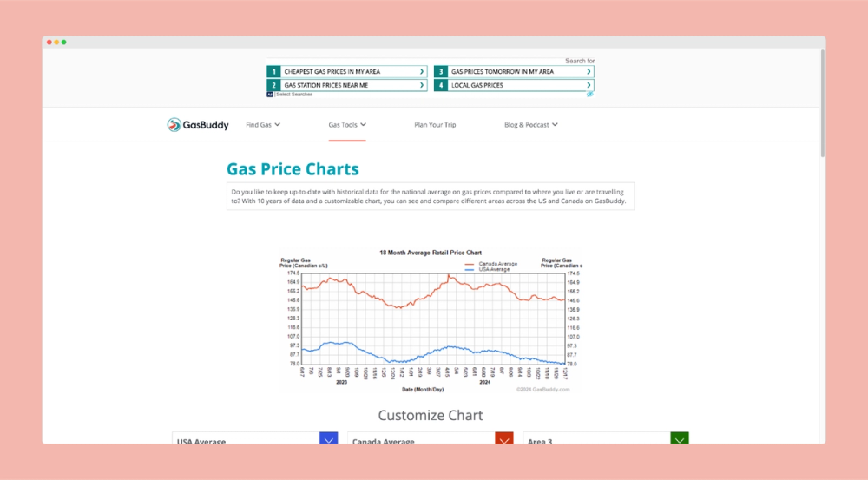868x480 pixels.
Task: Click the number 4 ad badge
Action: tap(441, 85)
